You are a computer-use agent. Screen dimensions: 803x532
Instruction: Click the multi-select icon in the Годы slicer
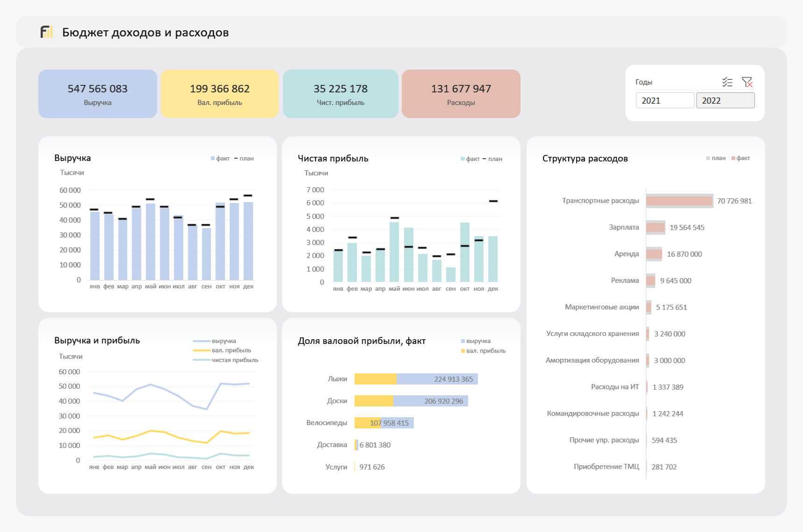[727, 83]
